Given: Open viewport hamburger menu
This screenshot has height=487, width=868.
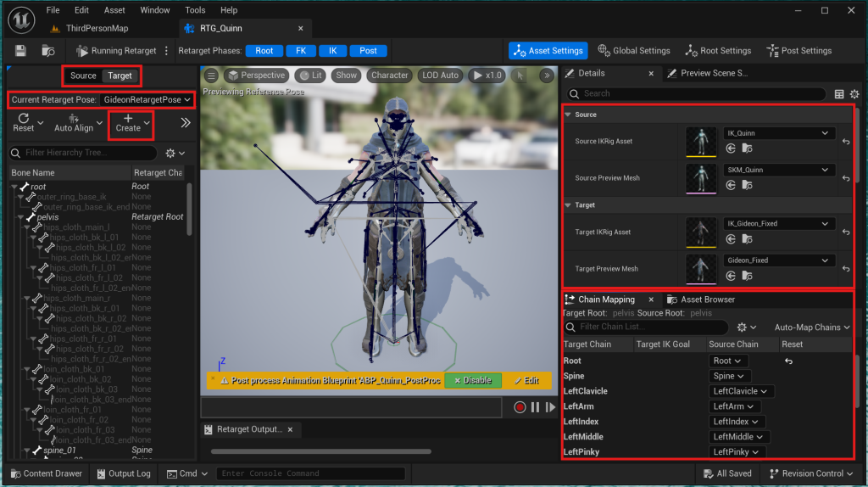Looking at the screenshot, I should click(x=211, y=76).
